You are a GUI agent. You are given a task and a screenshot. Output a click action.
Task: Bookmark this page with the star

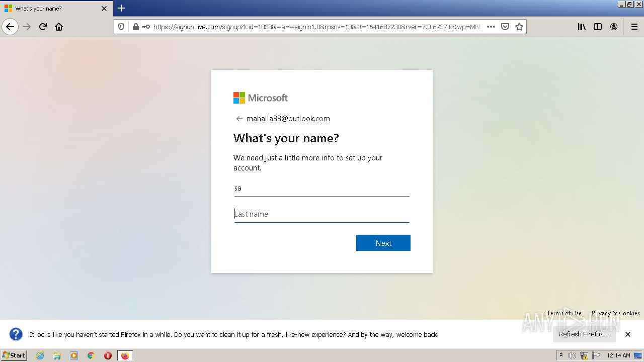click(519, 27)
